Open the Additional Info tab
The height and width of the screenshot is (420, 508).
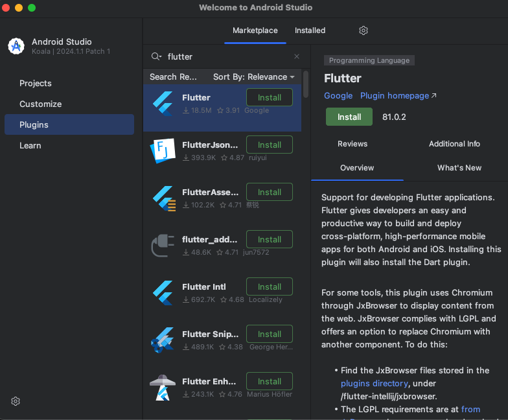[454, 144]
